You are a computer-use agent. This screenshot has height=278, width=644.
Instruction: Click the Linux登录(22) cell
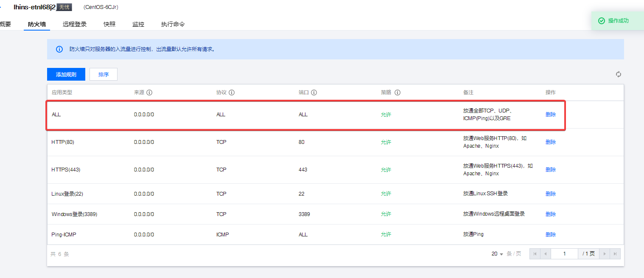click(67, 194)
